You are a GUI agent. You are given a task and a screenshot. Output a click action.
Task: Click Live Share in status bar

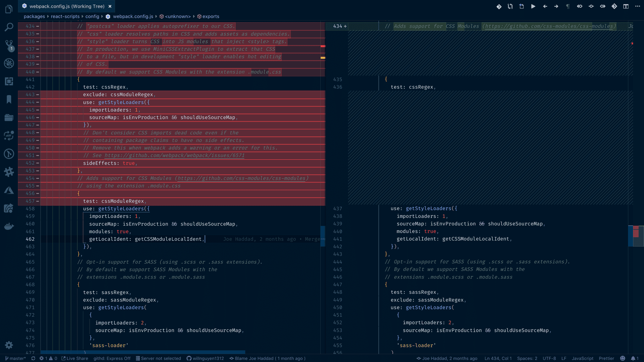coord(75,358)
